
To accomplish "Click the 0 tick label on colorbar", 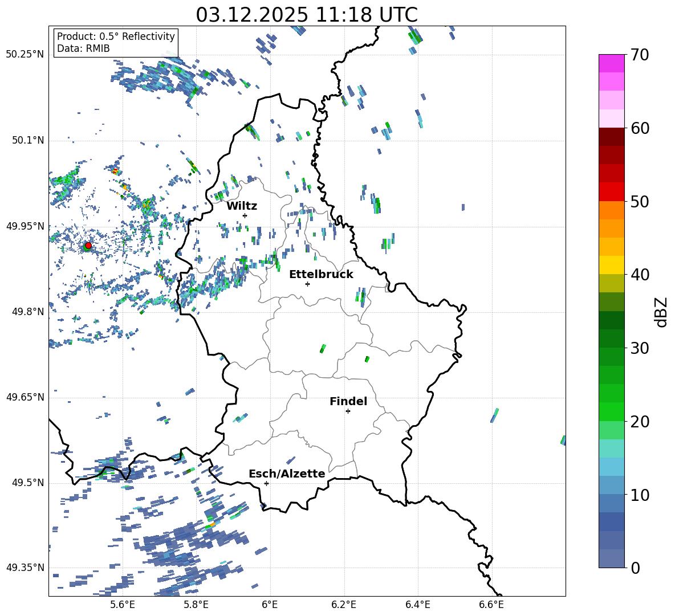I will click(x=635, y=568).
